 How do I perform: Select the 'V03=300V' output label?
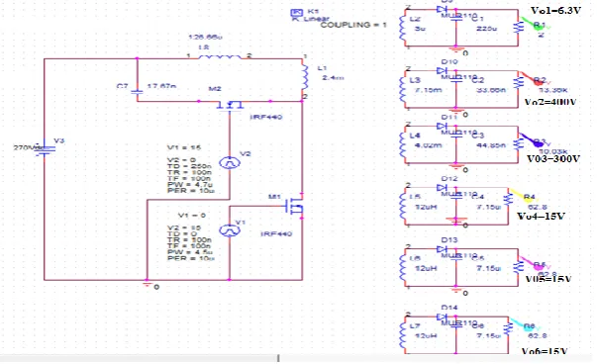coord(553,158)
